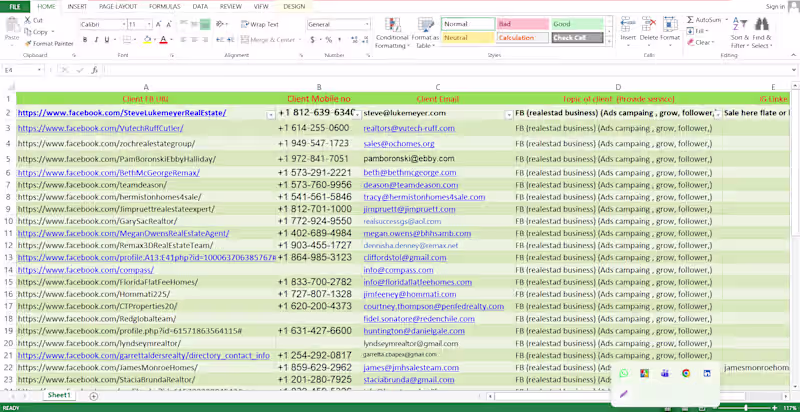
Task: Open the sales@ochomes.org email link
Action: 399,144
